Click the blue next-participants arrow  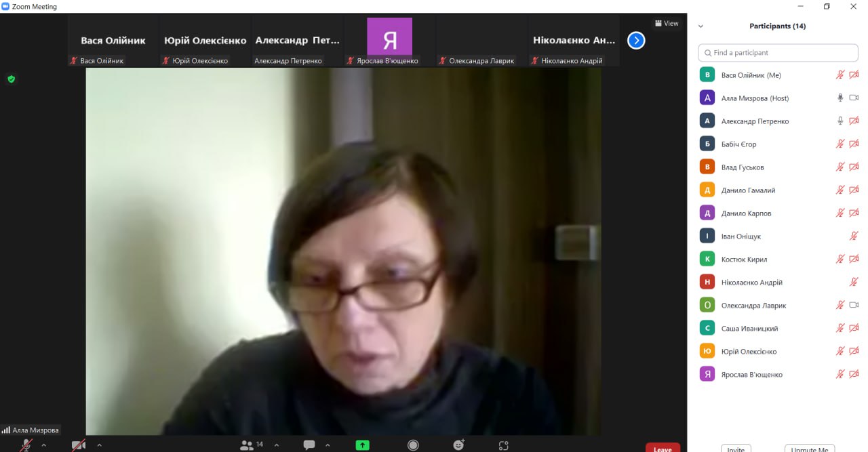[x=636, y=41]
